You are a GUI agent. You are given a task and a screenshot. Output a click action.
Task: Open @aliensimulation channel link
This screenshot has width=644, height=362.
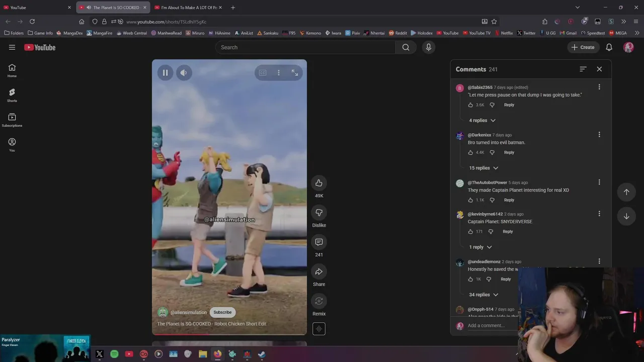[189, 312]
